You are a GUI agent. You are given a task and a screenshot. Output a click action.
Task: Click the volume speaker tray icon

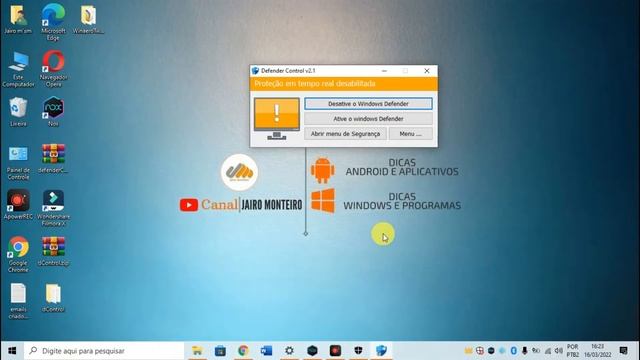point(558,351)
